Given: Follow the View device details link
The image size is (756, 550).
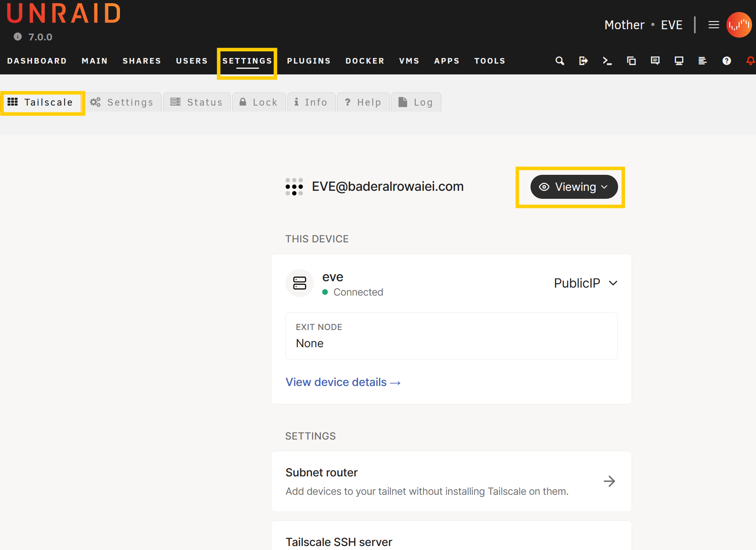Looking at the screenshot, I should pos(343,382).
